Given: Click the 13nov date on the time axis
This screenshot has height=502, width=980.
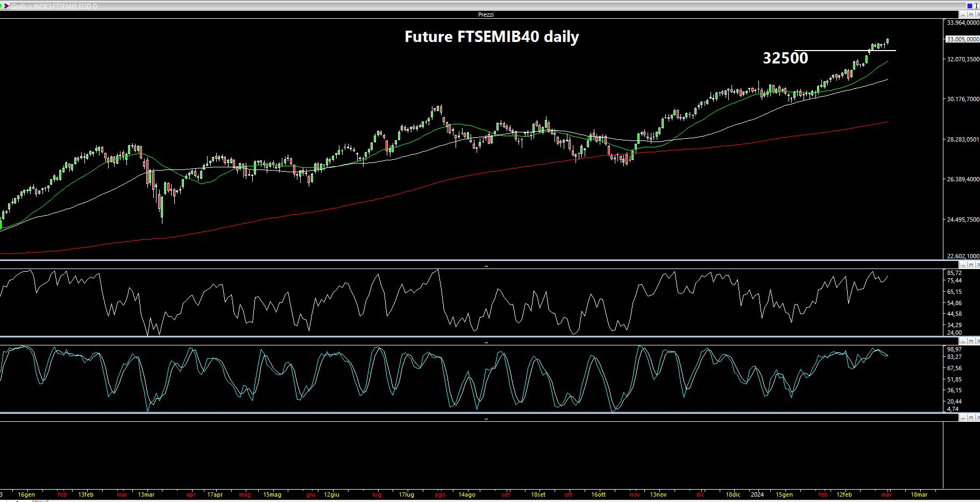Looking at the screenshot, I should 658,494.
